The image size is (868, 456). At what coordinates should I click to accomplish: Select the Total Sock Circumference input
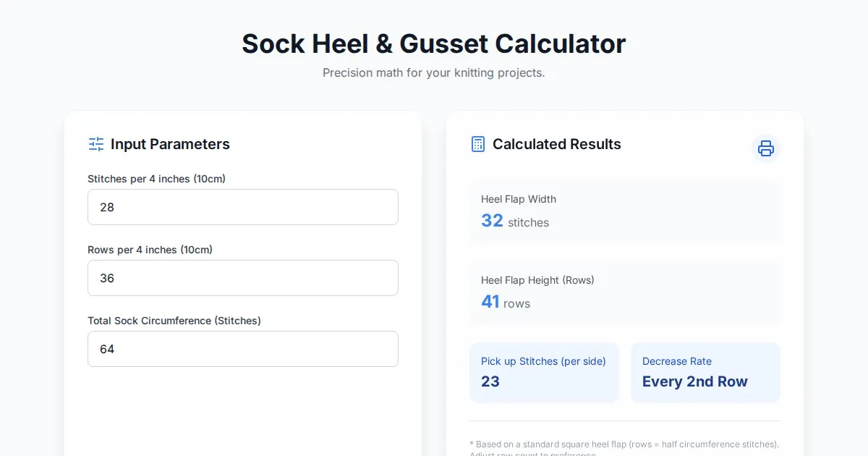coord(242,349)
